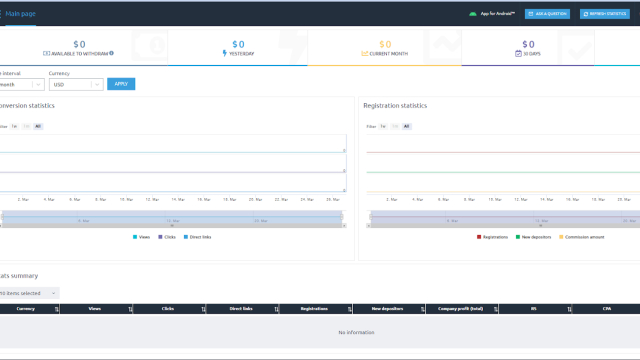Toggle the Commission amount legend series
The width and height of the screenshot is (640, 360).
(582, 237)
